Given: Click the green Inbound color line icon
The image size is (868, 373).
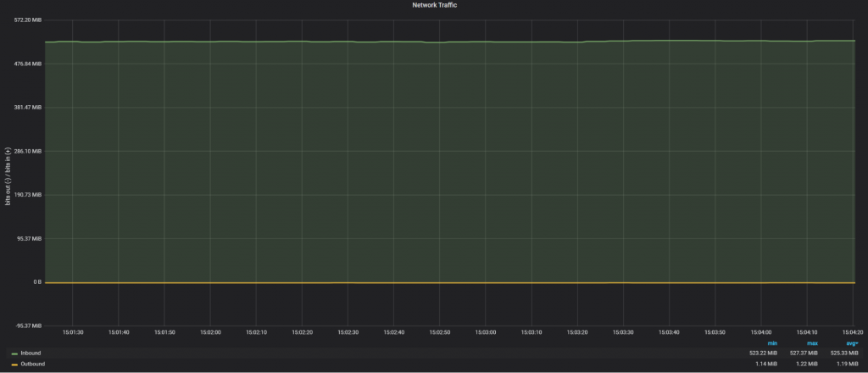Looking at the screenshot, I should [x=14, y=354].
